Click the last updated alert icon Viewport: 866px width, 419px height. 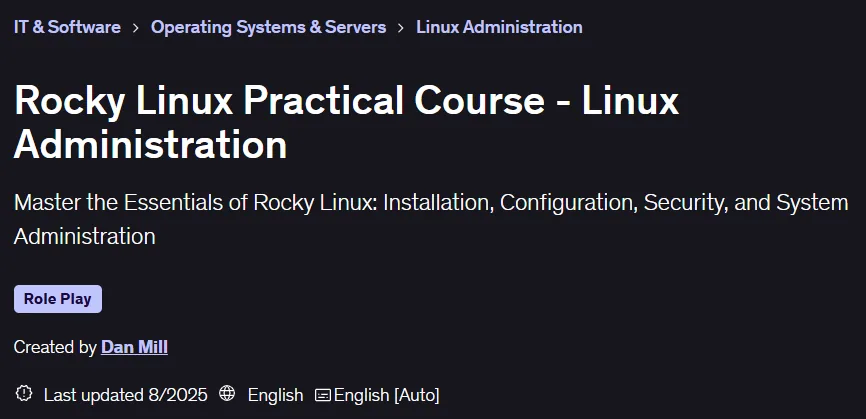[x=24, y=394]
